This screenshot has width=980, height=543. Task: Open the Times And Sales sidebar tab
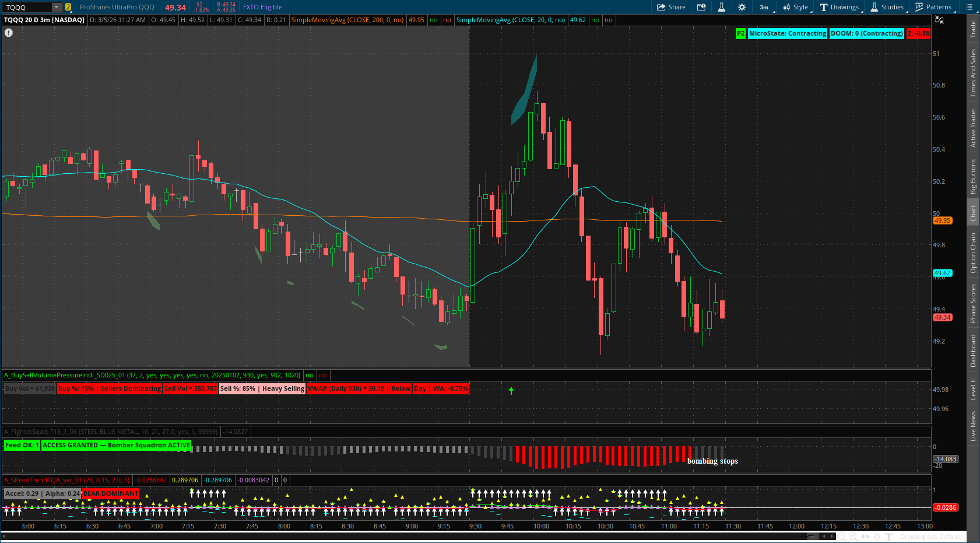(x=973, y=73)
